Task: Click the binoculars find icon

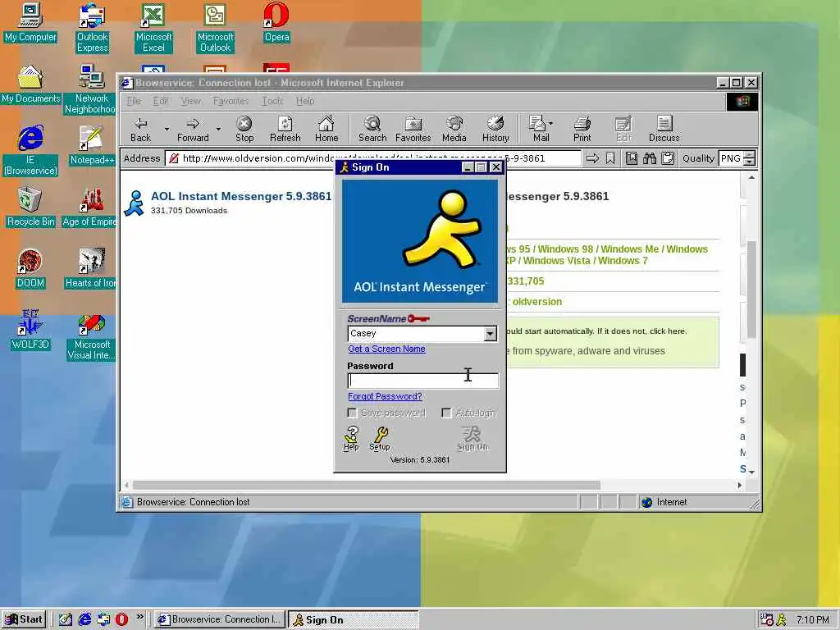Action: pyautogui.click(x=650, y=158)
